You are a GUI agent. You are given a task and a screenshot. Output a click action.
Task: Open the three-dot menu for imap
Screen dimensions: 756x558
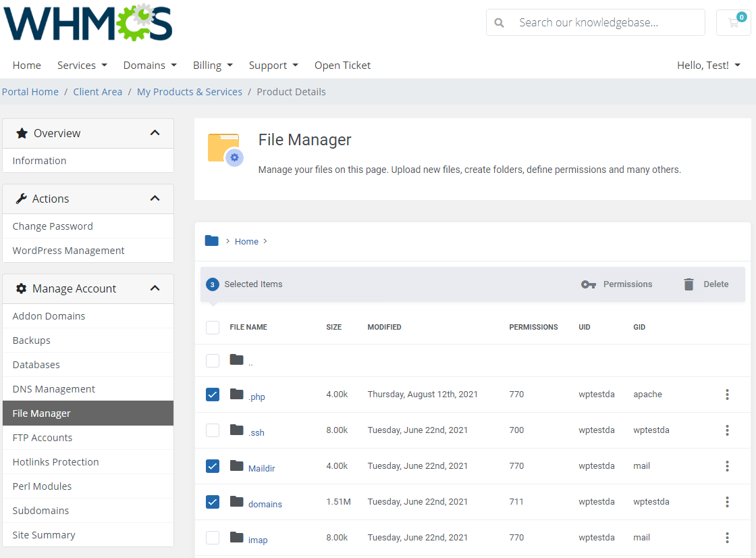(727, 537)
